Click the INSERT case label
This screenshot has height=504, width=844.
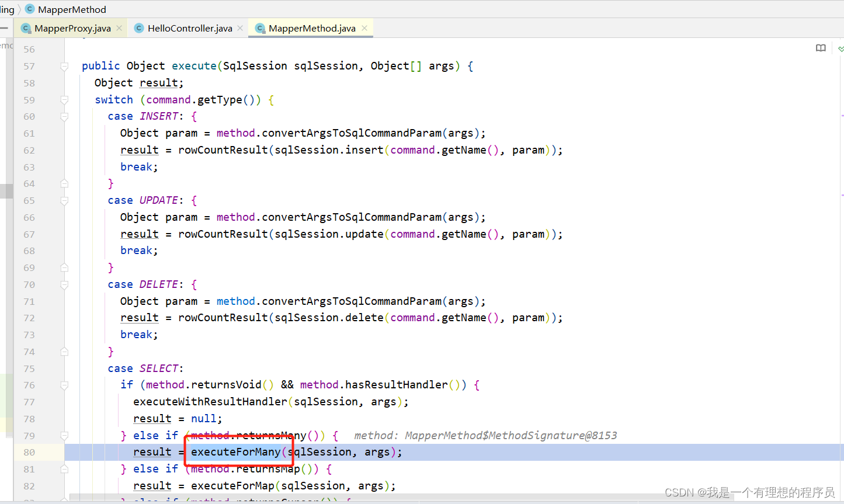click(159, 116)
